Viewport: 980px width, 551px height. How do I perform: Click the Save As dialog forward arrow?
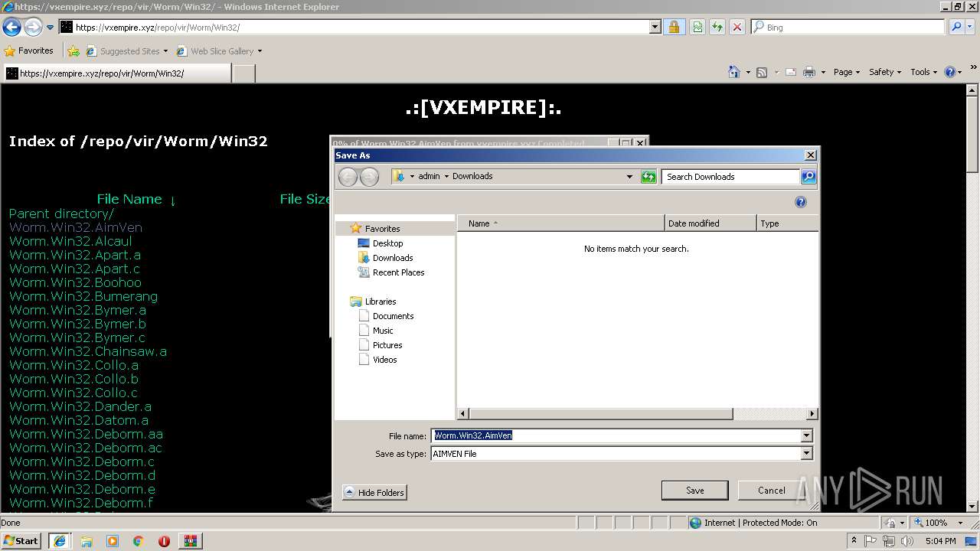369,177
